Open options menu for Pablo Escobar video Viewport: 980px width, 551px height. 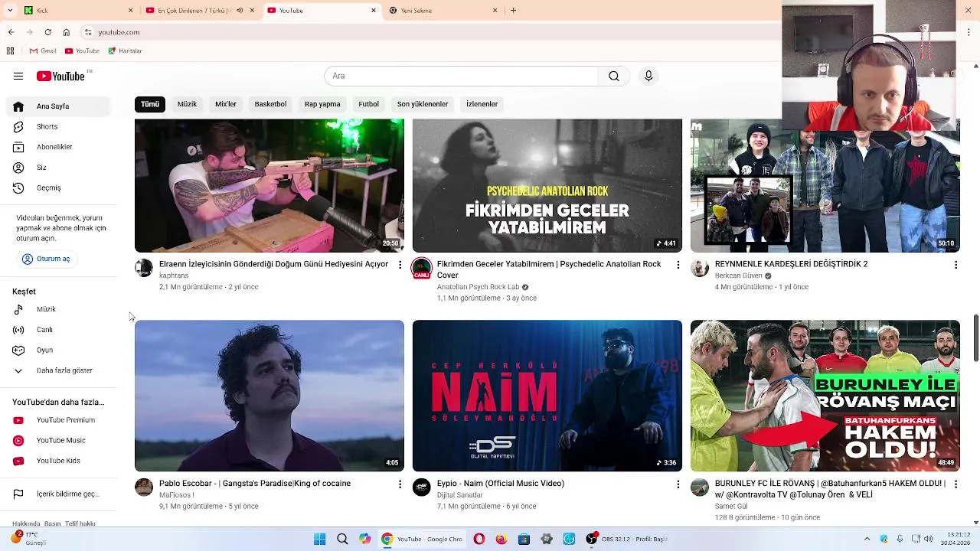pyautogui.click(x=400, y=484)
